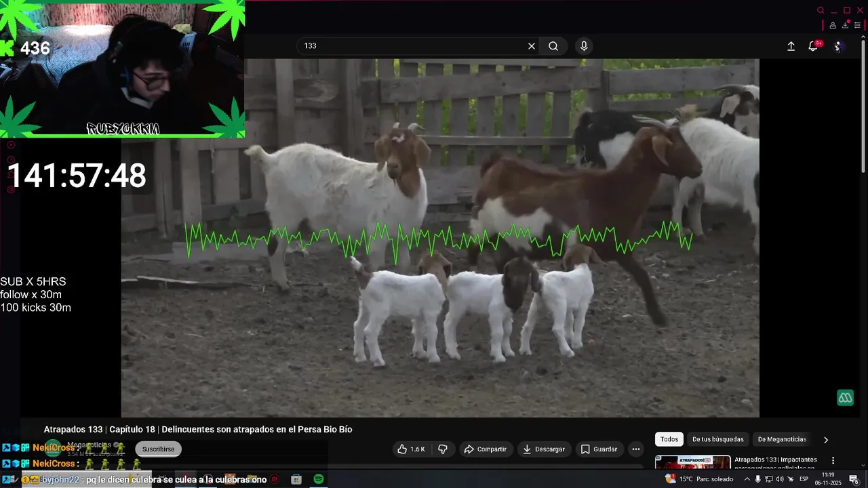Open the clock showing 11:19

[x=828, y=479]
